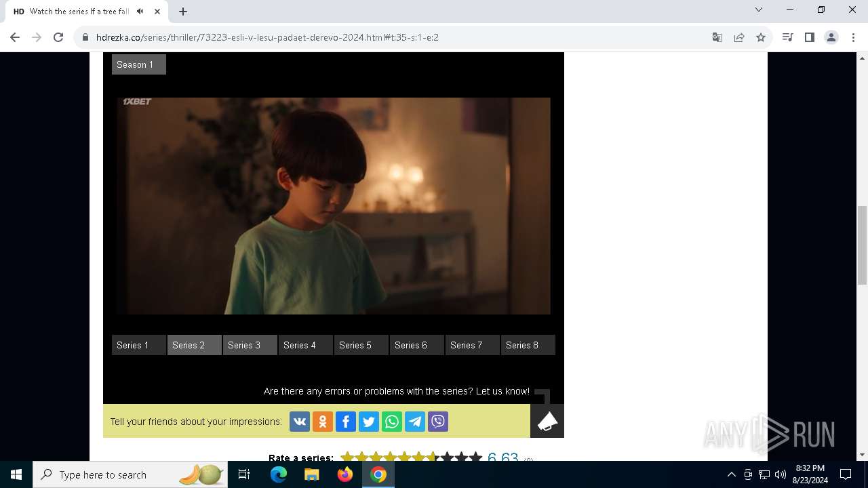Launch Microsoft Edge from taskbar
The width and height of the screenshot is (868, 488).
click(x=279, y=474)
